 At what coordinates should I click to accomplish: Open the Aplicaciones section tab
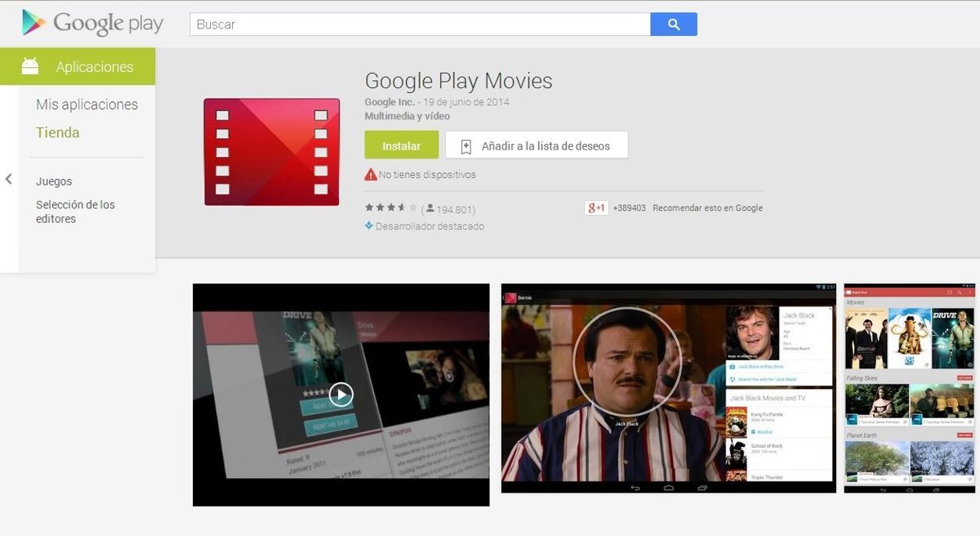click(94, 67)
